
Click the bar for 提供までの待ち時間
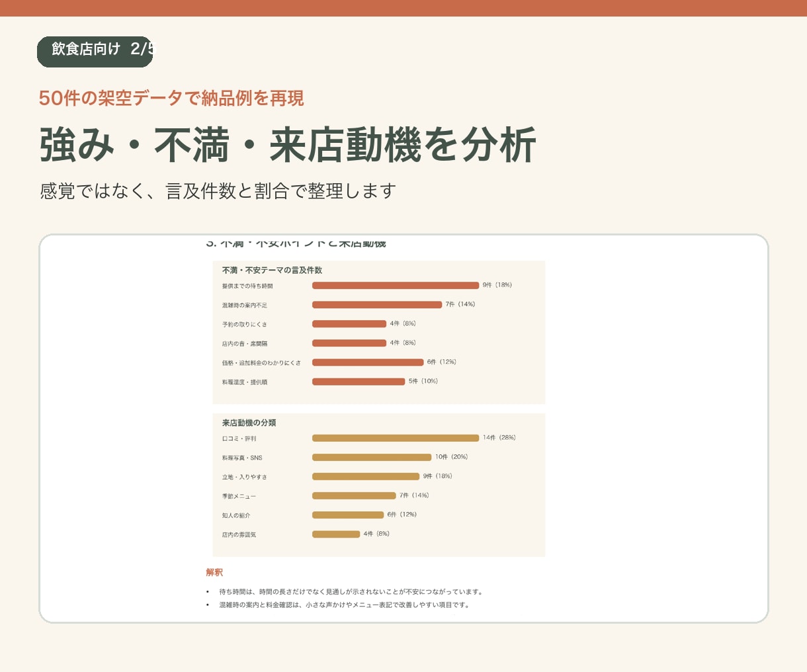(396, 286)
